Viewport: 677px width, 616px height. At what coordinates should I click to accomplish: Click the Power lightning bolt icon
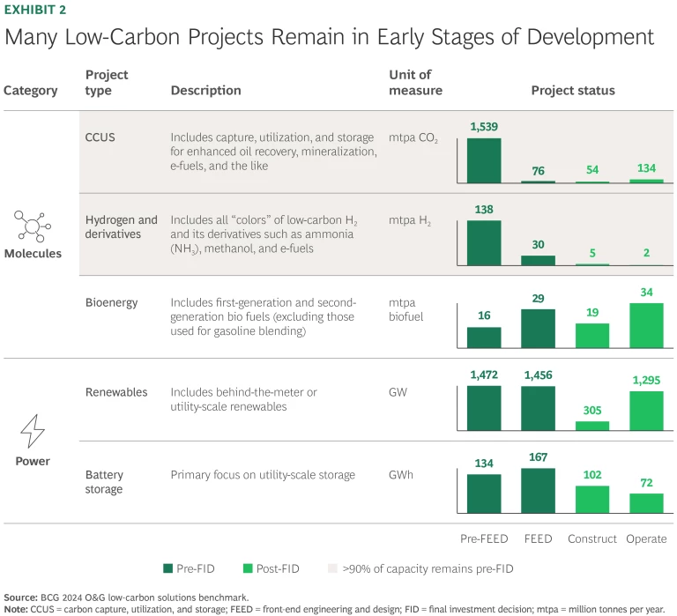(32, 431)
